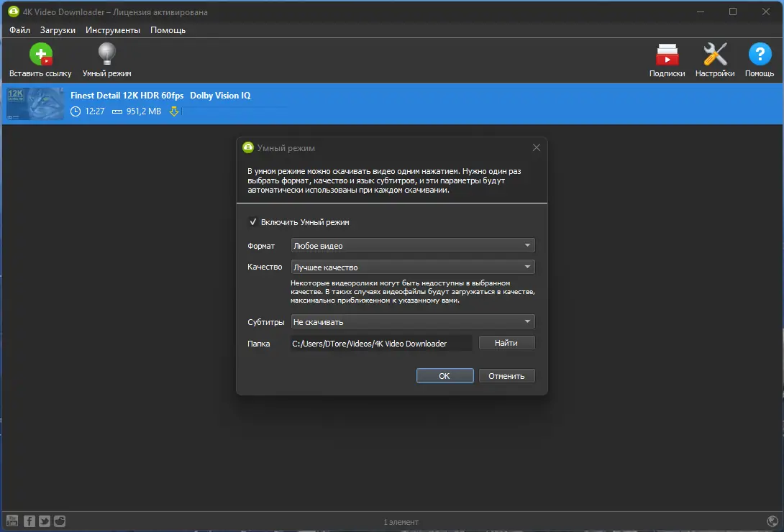784x532 pixels.
Task: Click the yellow download arrow icon on video row
Action: tap(174, 111)
